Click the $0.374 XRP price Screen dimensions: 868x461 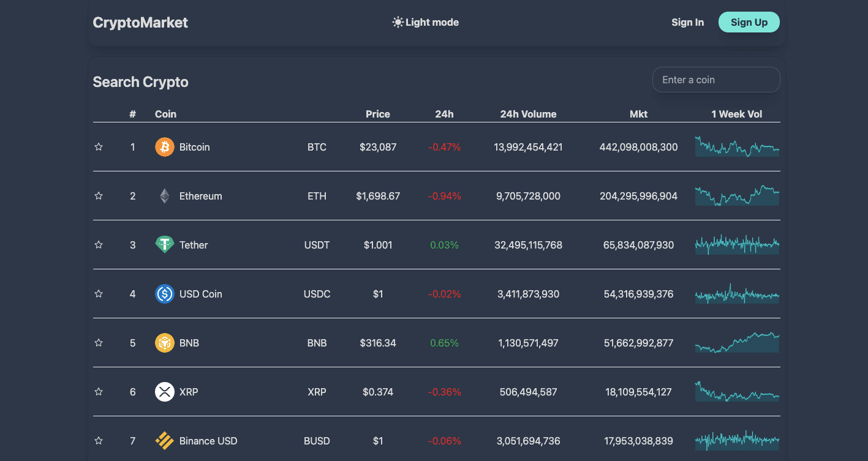[378, 392]
